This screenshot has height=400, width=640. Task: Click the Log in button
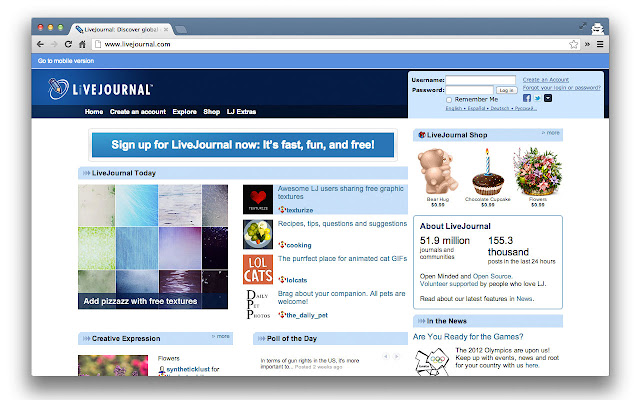(x=507, y=90)
